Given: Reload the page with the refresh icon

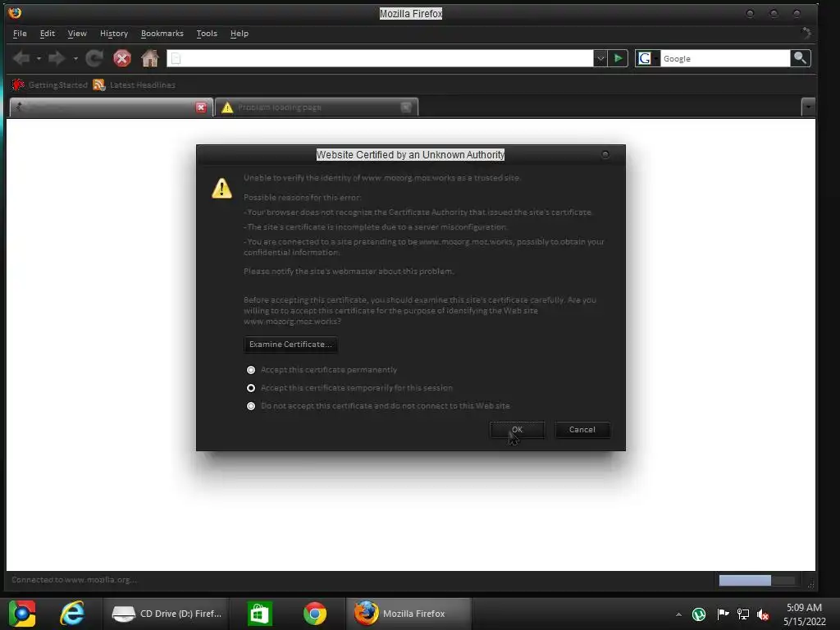Looking at the screenshot, I should click(x=94, y=58).
